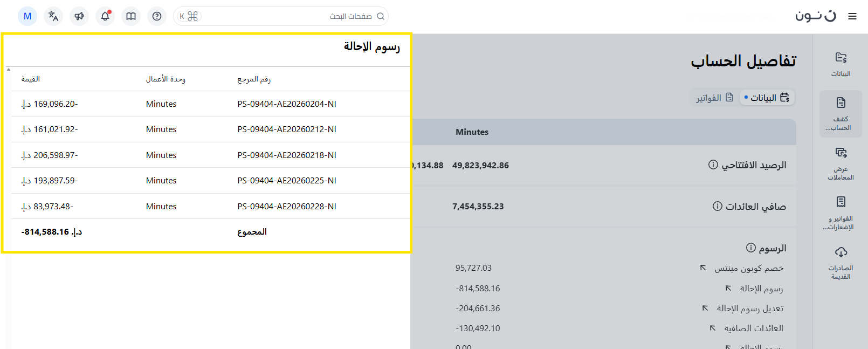
Task: Click the notifications bell icon
Action: 105,16
